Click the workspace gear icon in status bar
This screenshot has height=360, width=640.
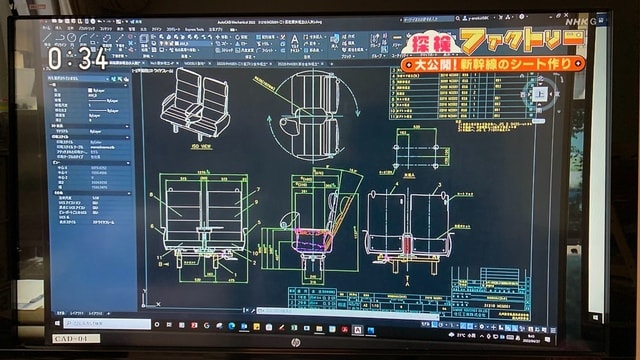pyautogui.click(x=482, y=327)
